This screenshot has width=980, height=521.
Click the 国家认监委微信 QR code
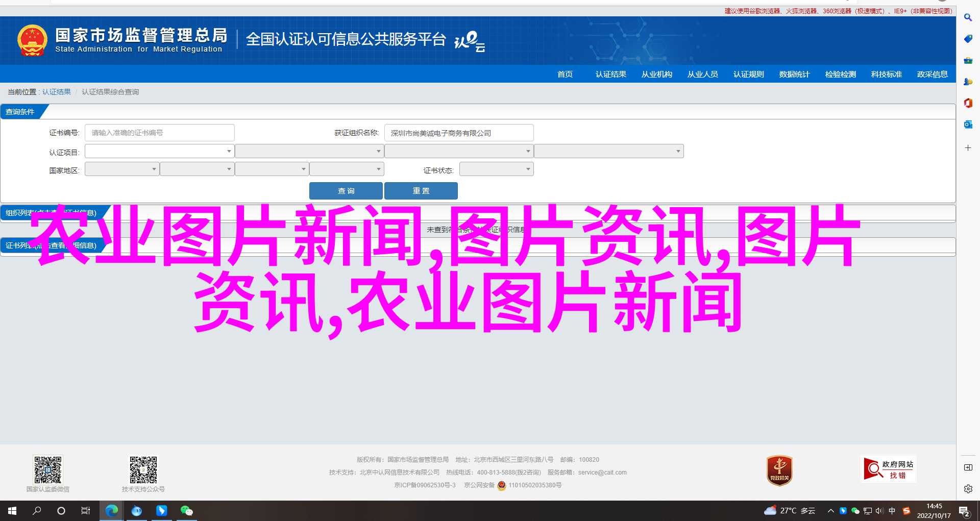[x=48, y=470]
